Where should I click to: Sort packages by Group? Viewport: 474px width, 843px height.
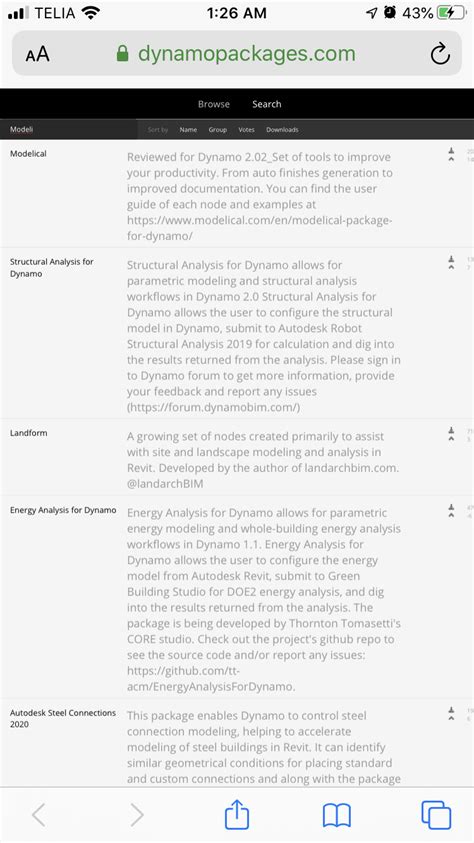pos(218,130)
